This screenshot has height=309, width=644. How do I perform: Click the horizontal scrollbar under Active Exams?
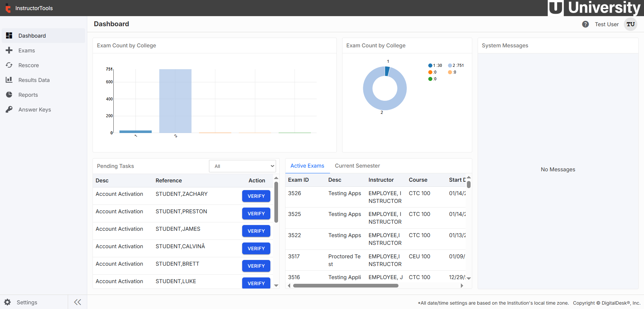point(345,285)
